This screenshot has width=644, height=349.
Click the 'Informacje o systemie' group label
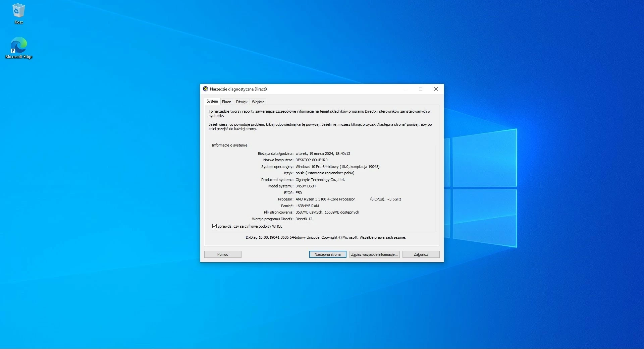point(229,145)
